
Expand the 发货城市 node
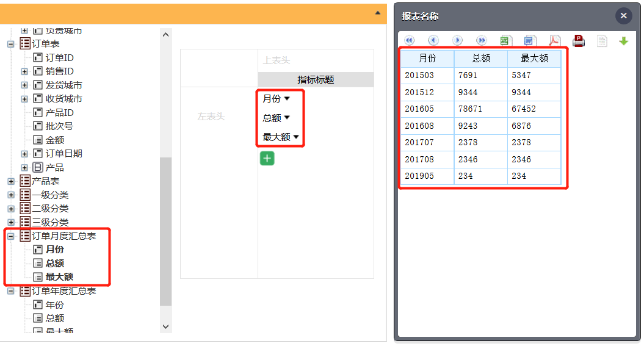click(x=24, y=85)
